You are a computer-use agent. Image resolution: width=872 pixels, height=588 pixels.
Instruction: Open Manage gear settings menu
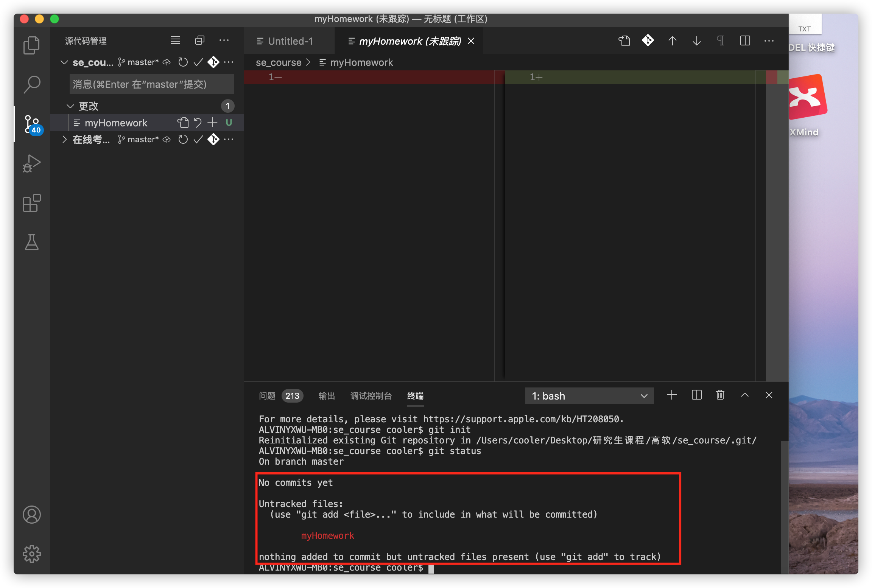point(31,554)
